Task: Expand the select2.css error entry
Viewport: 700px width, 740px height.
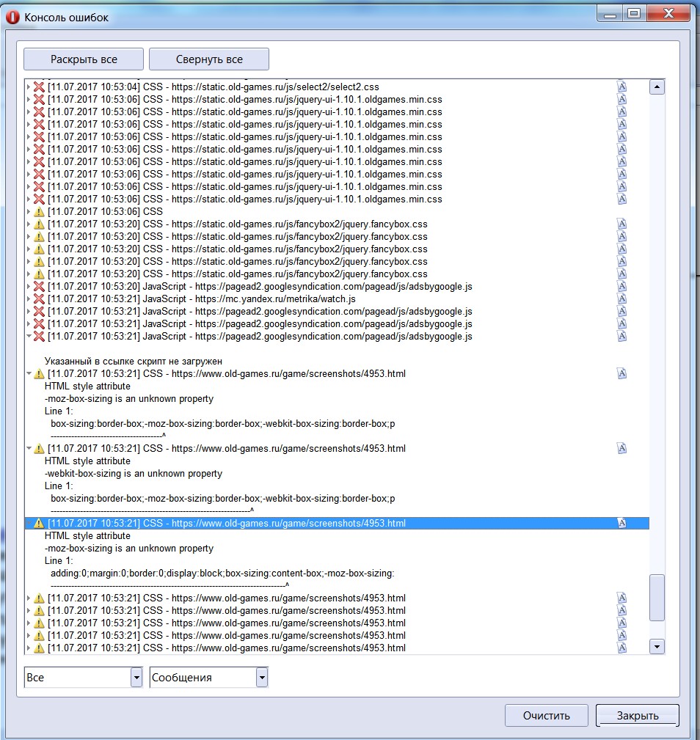Action: pos(29,87)
